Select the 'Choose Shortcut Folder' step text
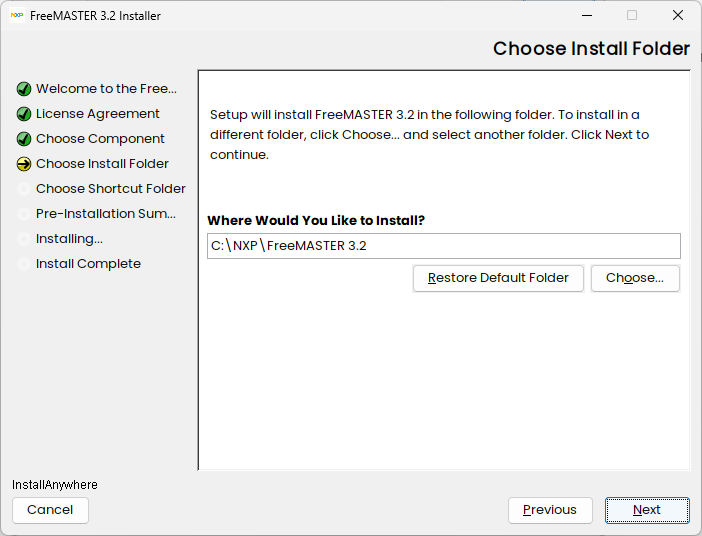 (111, 189)
